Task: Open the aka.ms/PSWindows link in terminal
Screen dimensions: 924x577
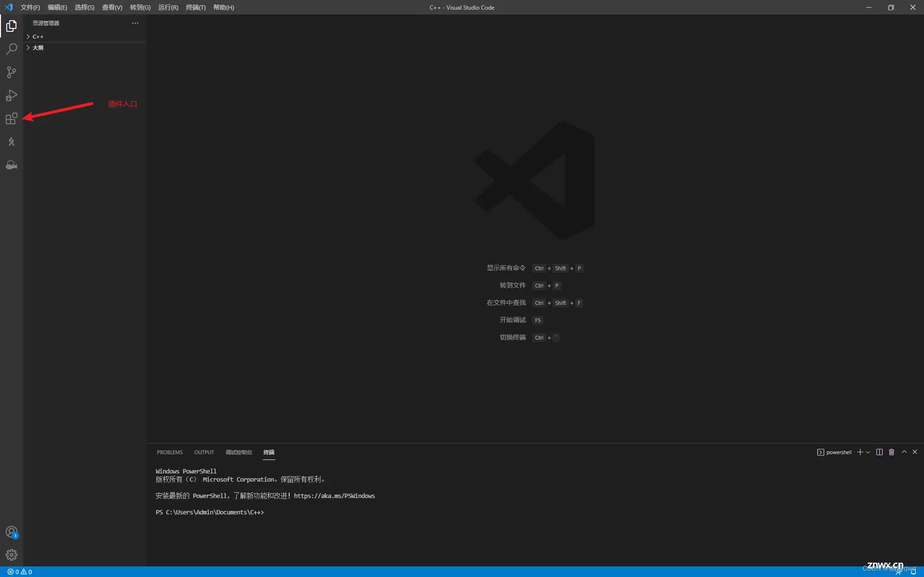Action: pos(334,496)
